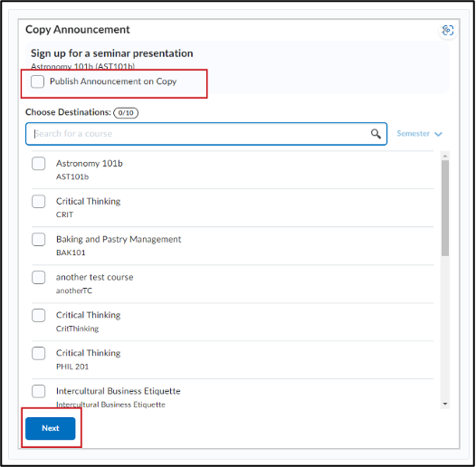Click the course list scrollbar thumb
The height and width of the screenshot is (467, 476).
445,208
